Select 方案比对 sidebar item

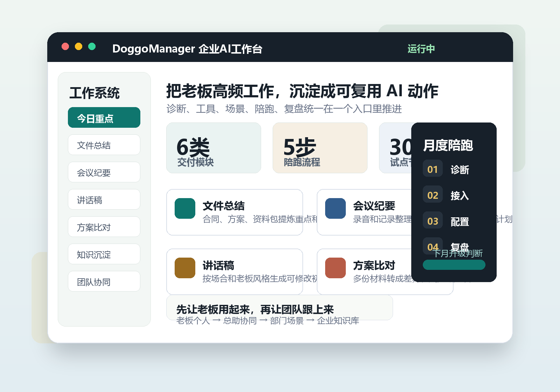(x=104, y=227)
